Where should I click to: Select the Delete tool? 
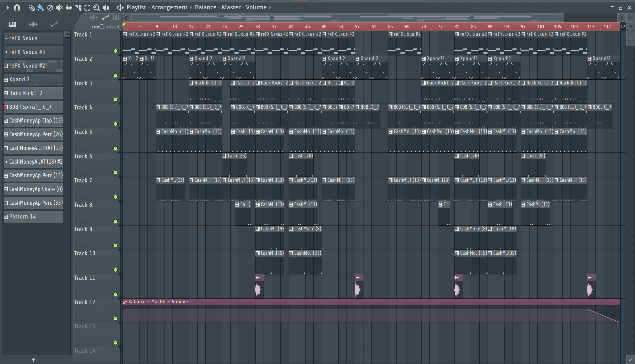tap(50, 8)
